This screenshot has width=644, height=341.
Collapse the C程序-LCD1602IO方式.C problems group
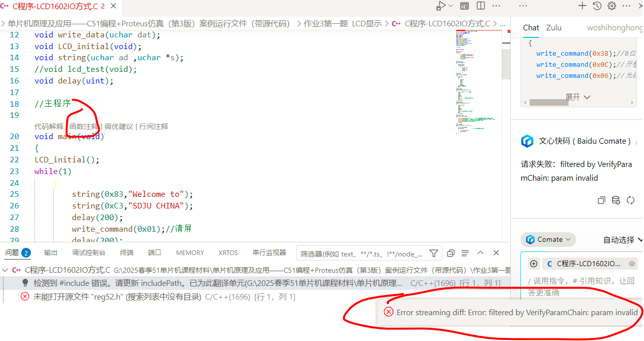(x=5, y=270)
